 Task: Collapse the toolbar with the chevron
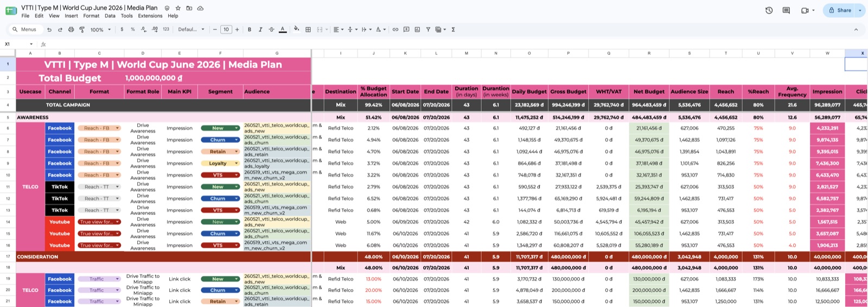pos(856,29)
